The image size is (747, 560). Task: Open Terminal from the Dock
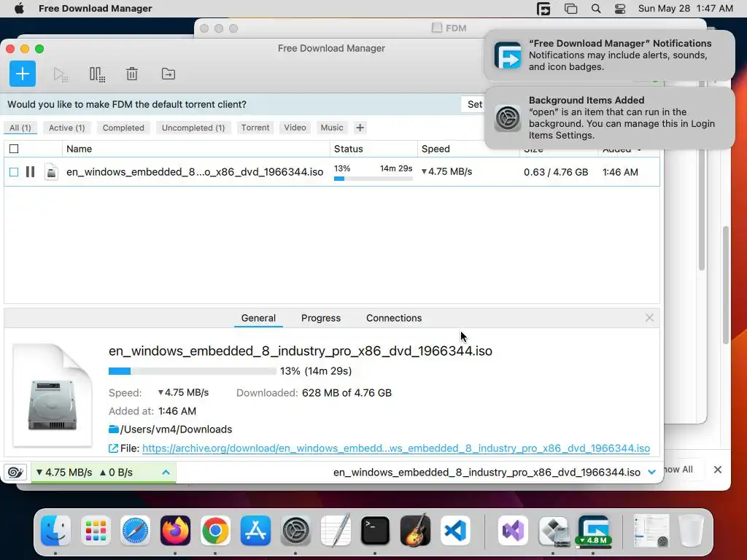tap(375, 530)
